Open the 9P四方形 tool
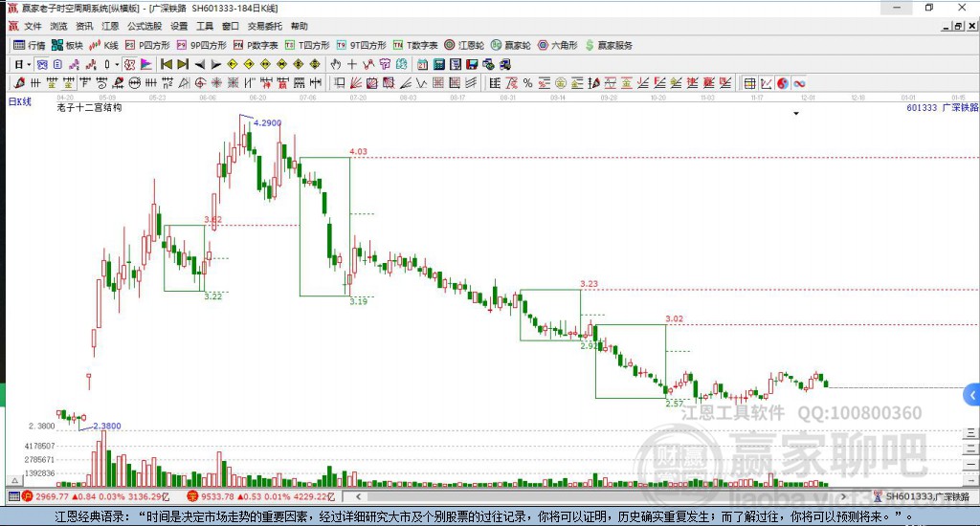This screenshot has width=980, height=526. (201, 45)
